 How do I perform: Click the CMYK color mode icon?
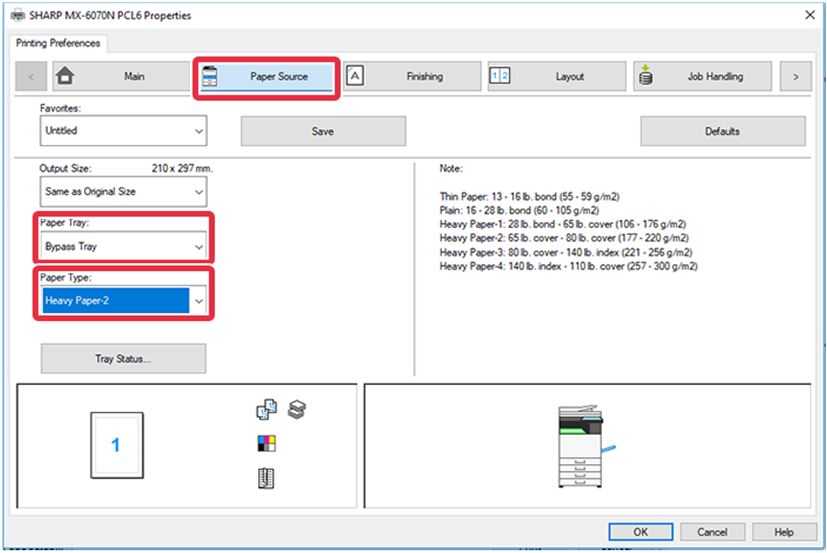(x=266, y=443)
